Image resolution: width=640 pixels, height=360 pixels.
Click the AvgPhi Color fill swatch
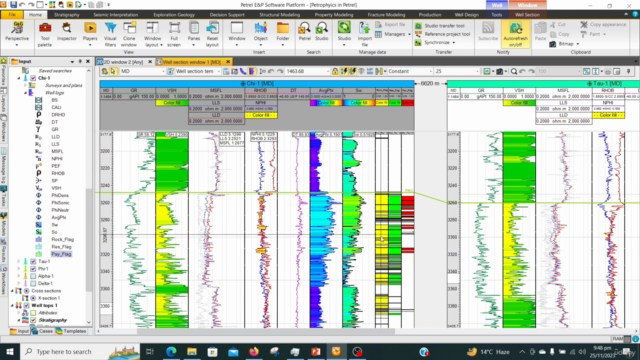[326, 103]
